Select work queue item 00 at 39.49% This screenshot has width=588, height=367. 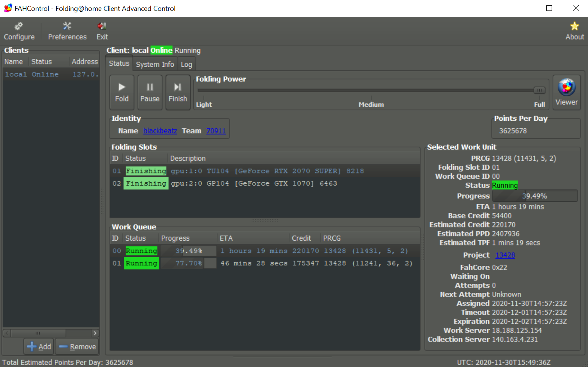tap(265, 251)
